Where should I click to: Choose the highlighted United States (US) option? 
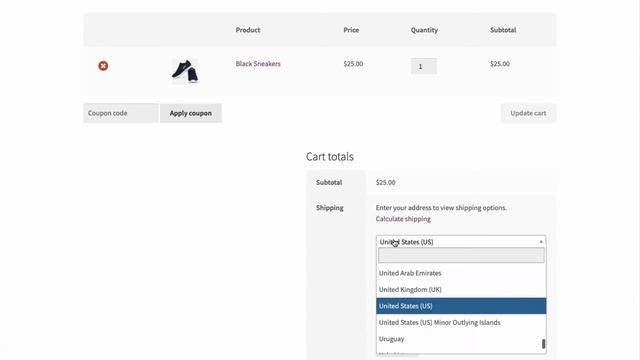pos(461,306)
